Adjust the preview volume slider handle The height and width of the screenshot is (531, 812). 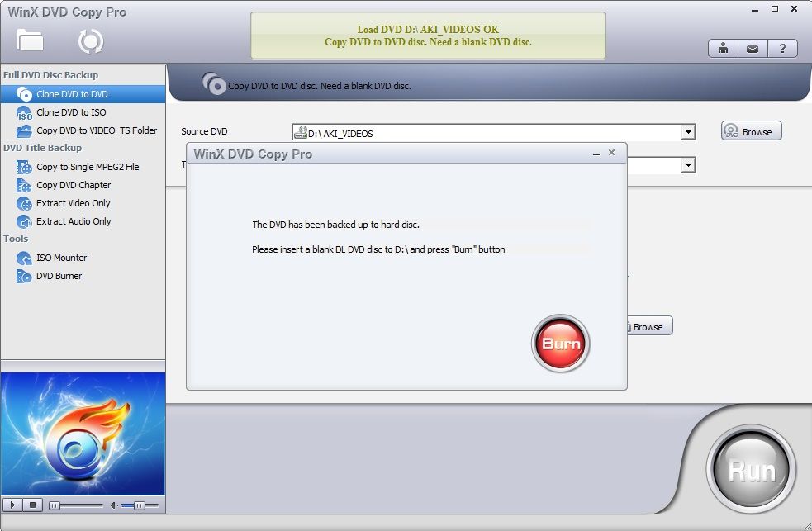pyautogui.click(x=140, y=505)
